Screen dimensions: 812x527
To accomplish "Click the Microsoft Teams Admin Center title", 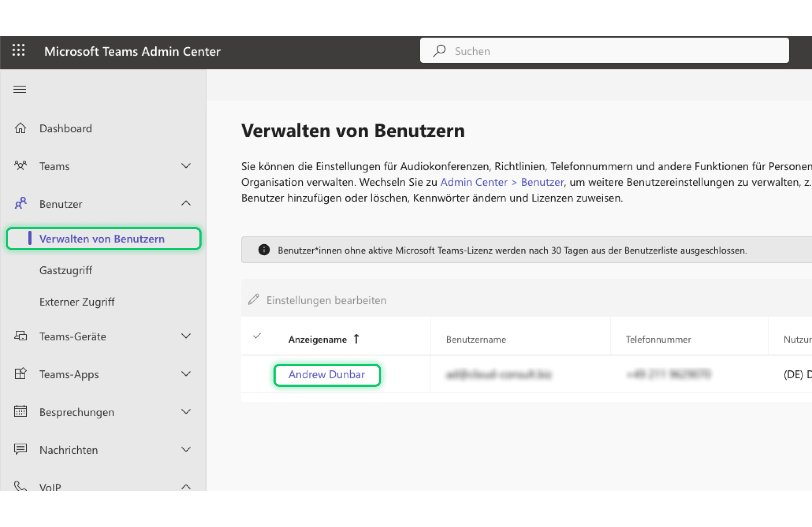I will click(132, 51).
